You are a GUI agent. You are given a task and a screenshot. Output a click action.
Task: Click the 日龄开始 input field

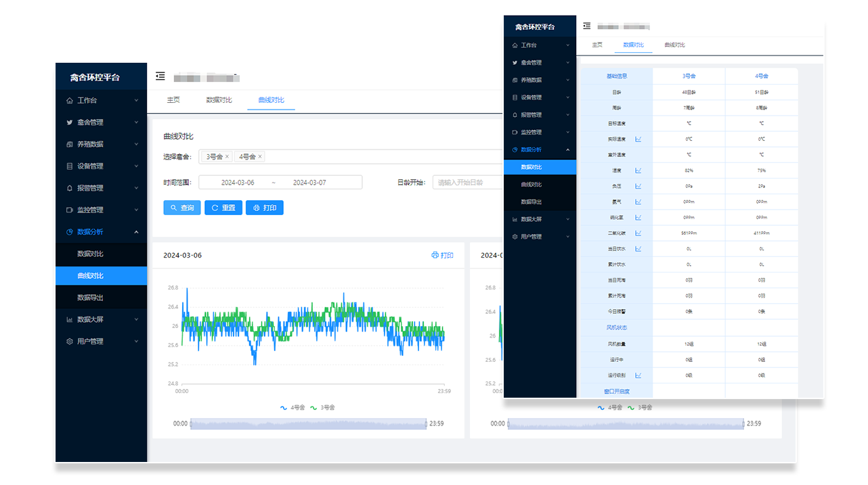click(467, 183)
